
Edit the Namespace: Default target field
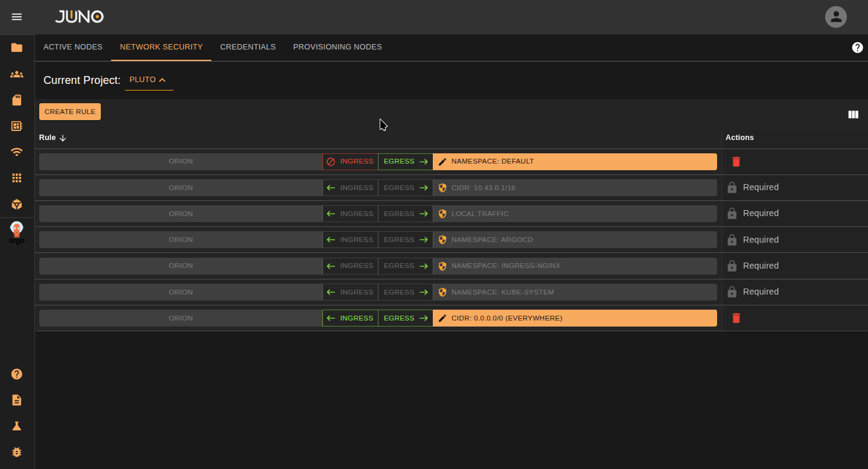[574, 162]
